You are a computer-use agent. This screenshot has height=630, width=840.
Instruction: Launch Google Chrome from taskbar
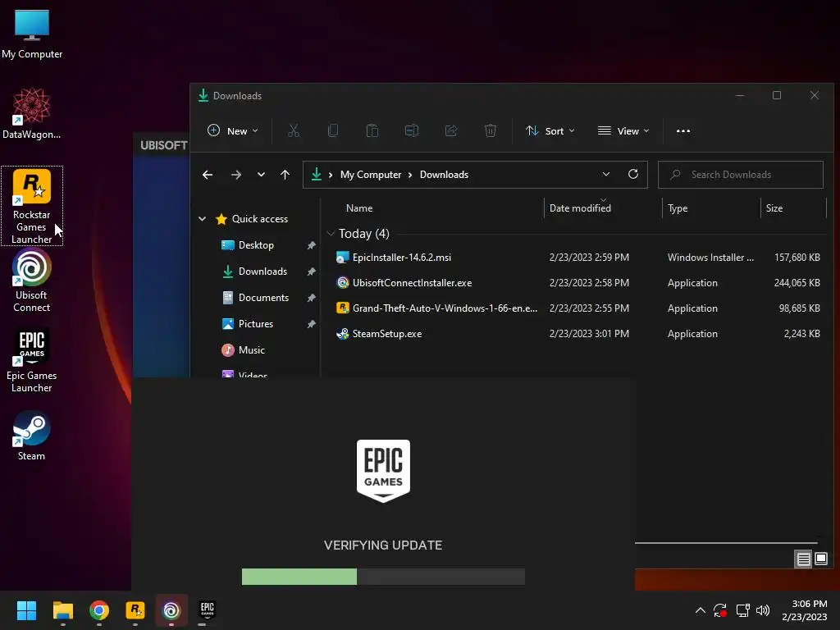pos(99,610)
